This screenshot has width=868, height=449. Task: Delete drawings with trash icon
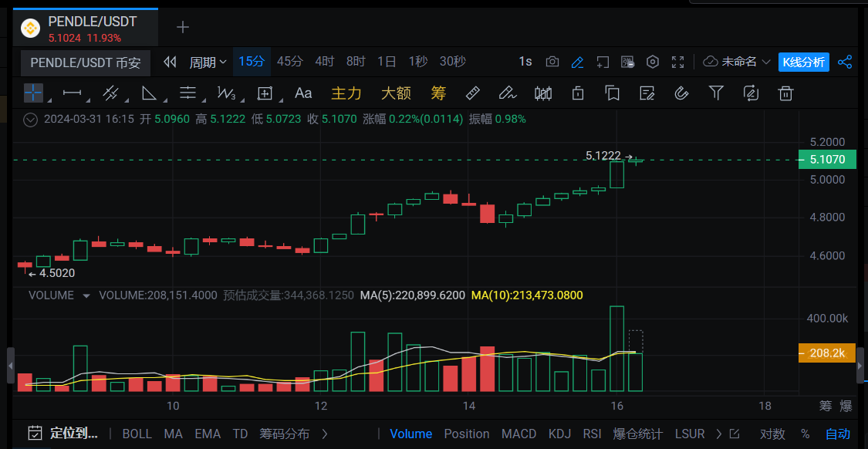point(785,93)
